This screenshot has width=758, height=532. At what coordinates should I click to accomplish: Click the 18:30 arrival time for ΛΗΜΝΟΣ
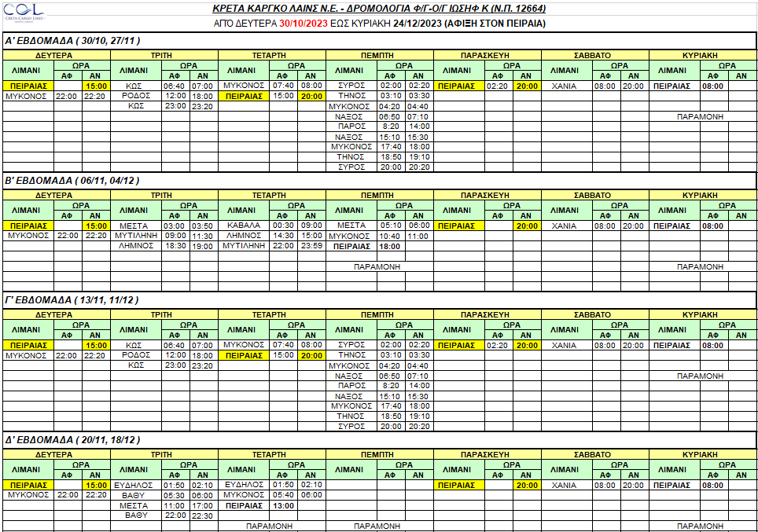click(x=175, y=246)
